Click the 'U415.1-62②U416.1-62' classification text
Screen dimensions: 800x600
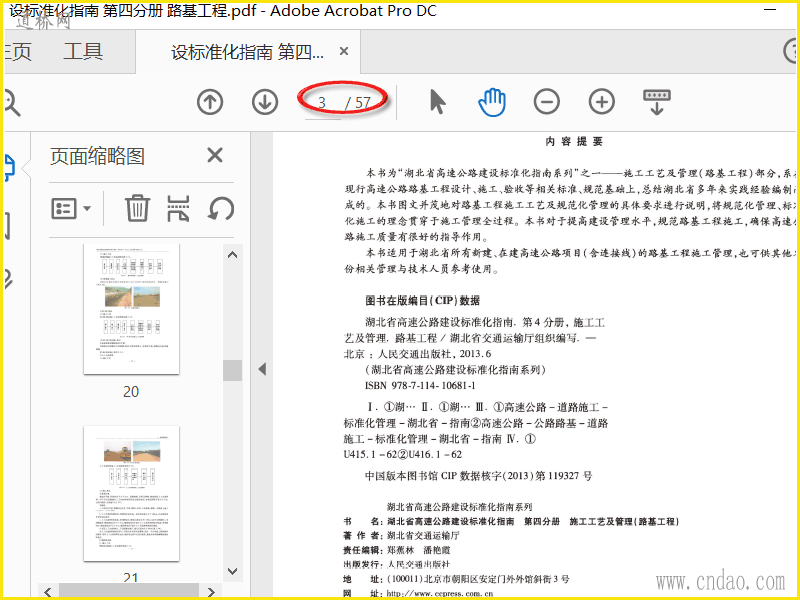403,454
